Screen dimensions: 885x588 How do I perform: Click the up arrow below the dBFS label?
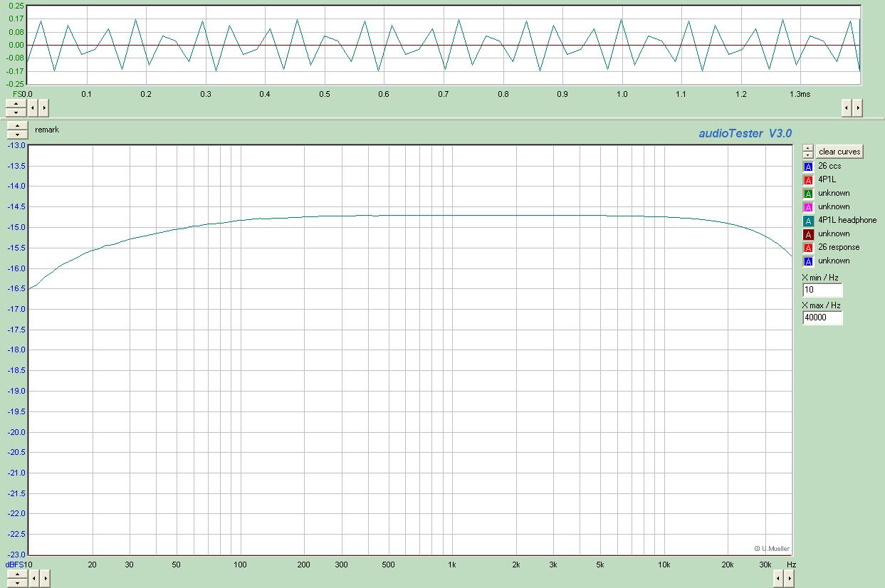click(x=17, y=574)
